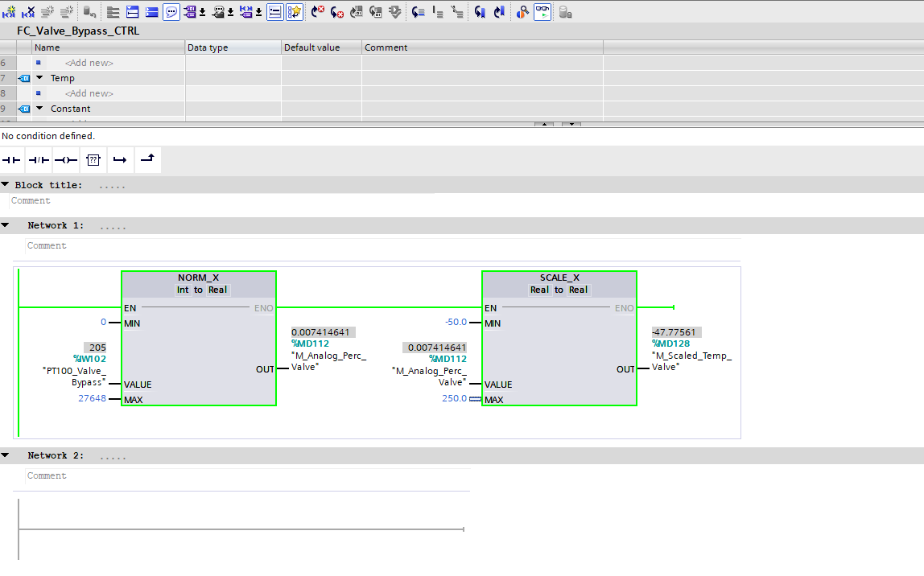Click the Insert network toolbar icon
The image size is (924, 576).
coord(9,12)
